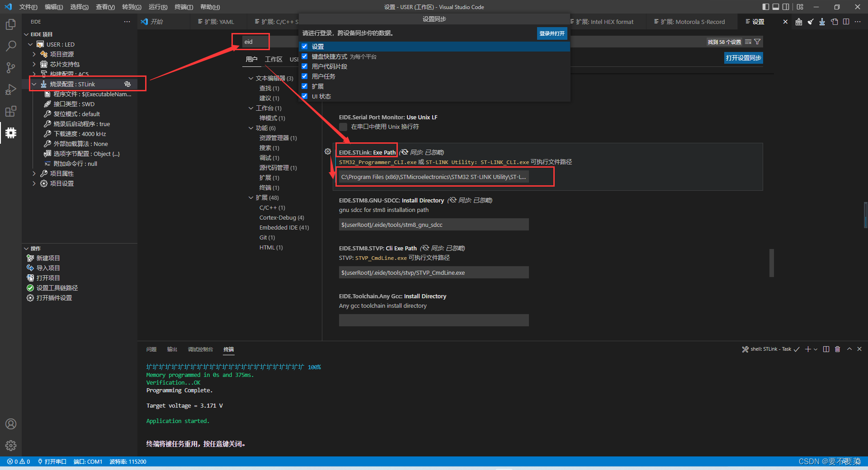Click the switch icon on 烧录配置 STLink row

pos(127,84)
